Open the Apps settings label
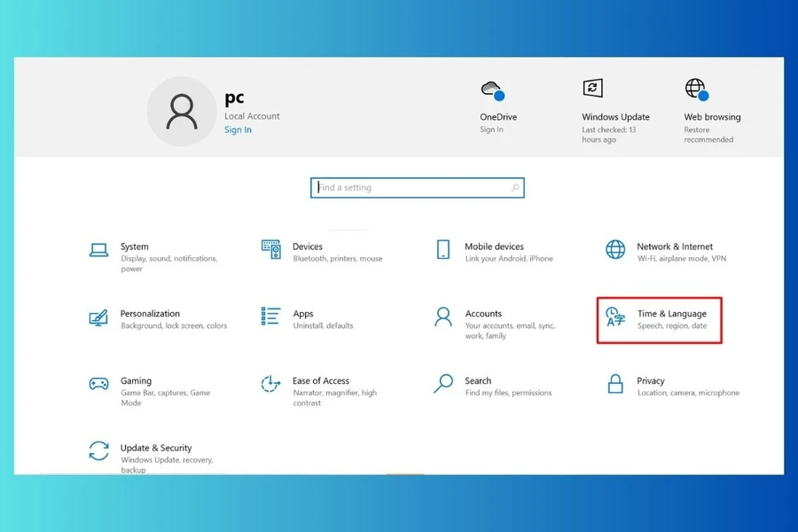The height and width of the screenshot is (532, 798). (303, 314)
